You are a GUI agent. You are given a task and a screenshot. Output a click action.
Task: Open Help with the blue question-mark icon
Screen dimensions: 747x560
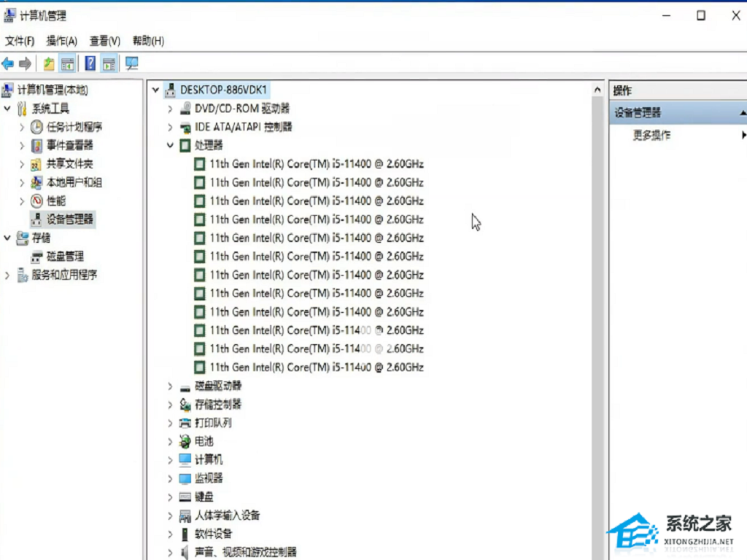pos(90,63)
